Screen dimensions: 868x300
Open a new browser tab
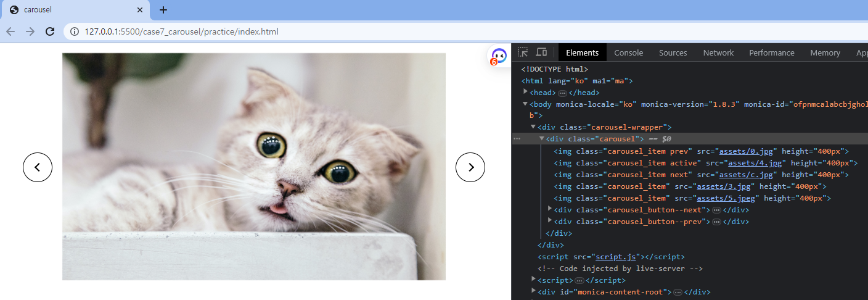click(x=163, y=10)
